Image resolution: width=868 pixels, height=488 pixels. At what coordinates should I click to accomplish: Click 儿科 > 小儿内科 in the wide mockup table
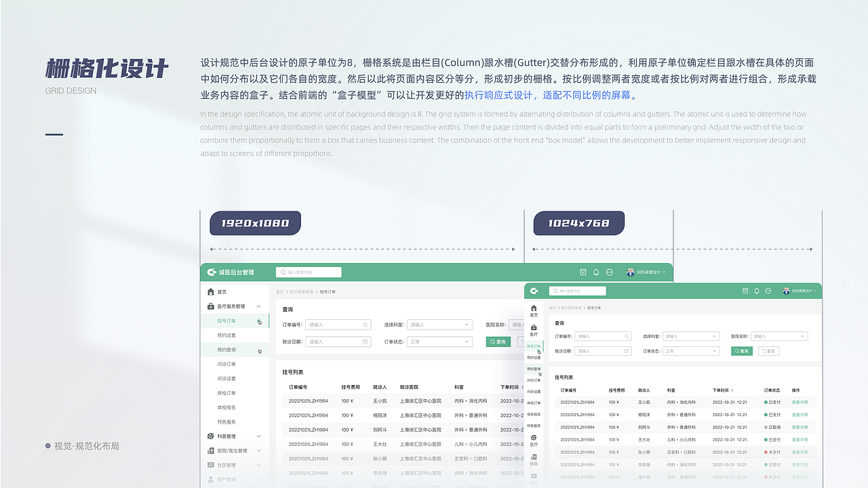point(471,444)
